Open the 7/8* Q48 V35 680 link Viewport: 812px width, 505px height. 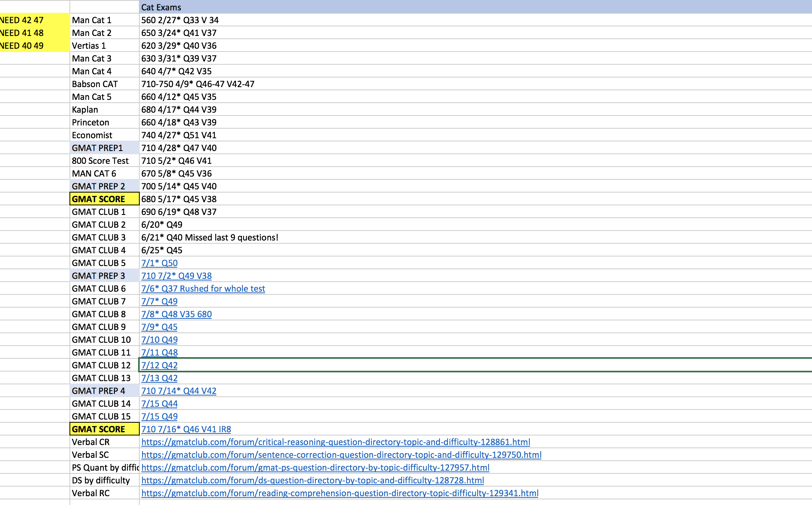(x=176, y=314)
